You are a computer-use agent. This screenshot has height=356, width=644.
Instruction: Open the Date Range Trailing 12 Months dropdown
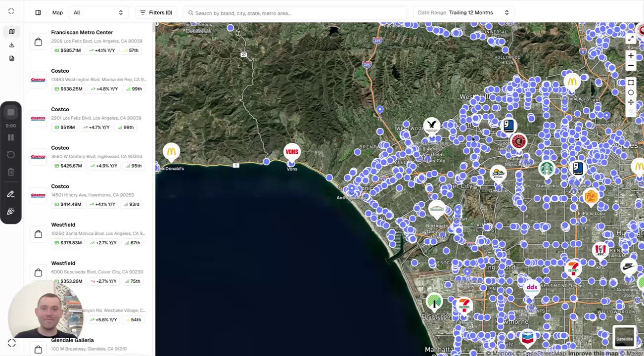463,12
